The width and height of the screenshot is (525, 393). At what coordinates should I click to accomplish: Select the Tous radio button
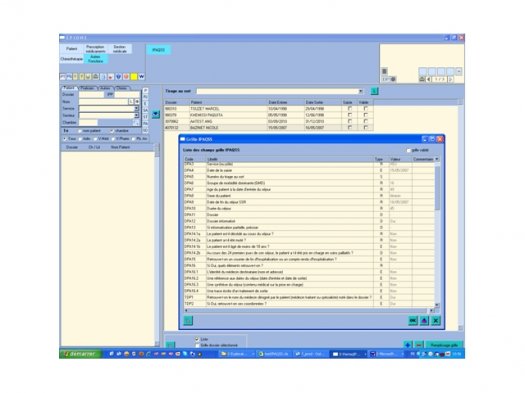(65, 139)
